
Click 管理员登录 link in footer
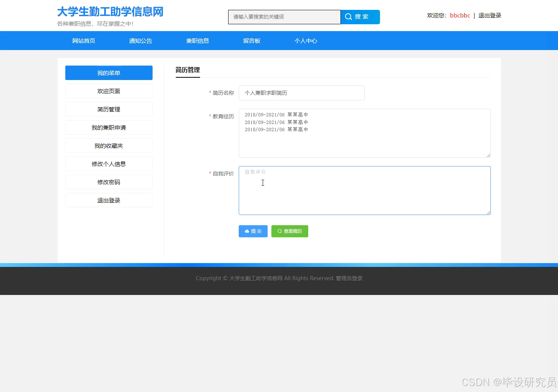(x=349, y=278)
